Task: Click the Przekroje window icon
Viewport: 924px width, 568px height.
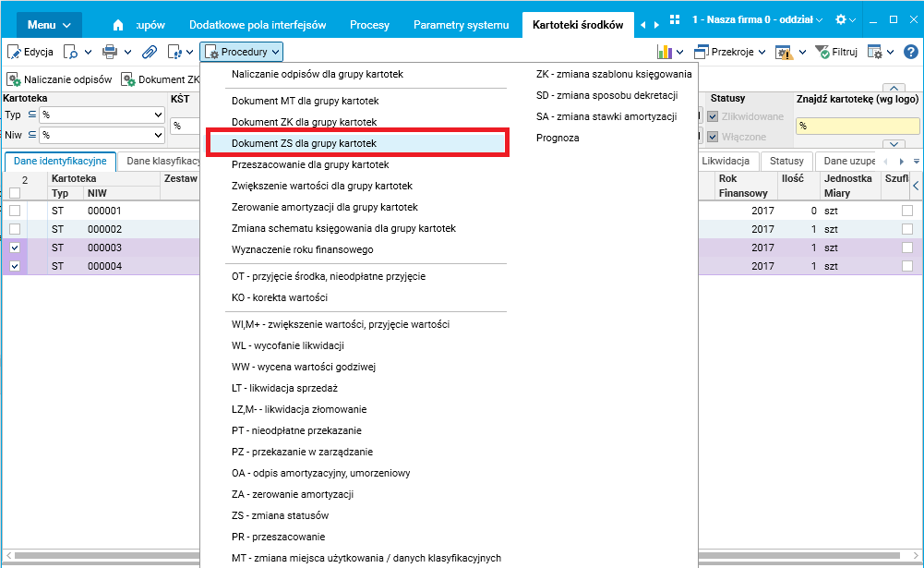Action: 702,52
